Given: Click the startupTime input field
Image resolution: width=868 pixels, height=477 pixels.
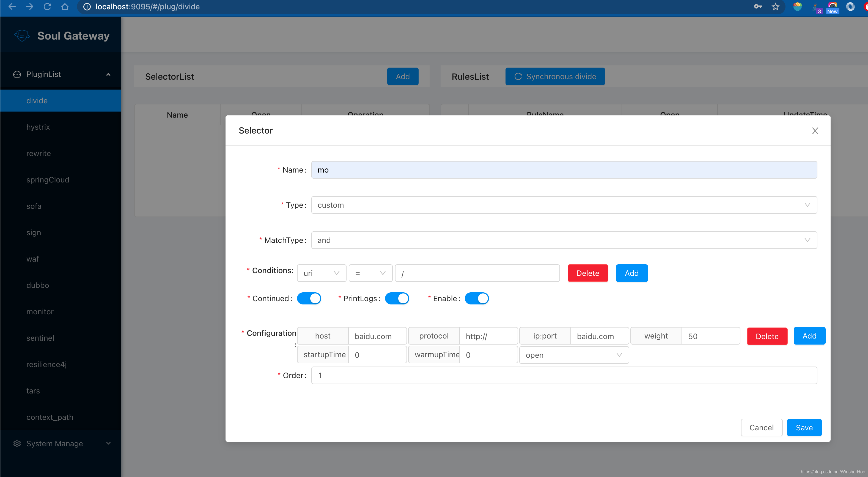Looking at the screenshot, I should (377, 355).
